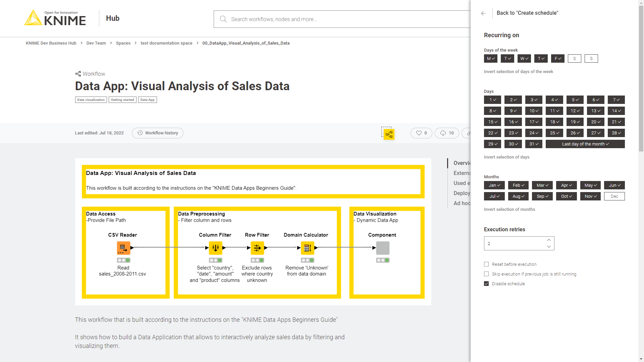Viewport: 644px width, 362px height.
Task: Click the gray Component node icon
Action: [383, 248]
